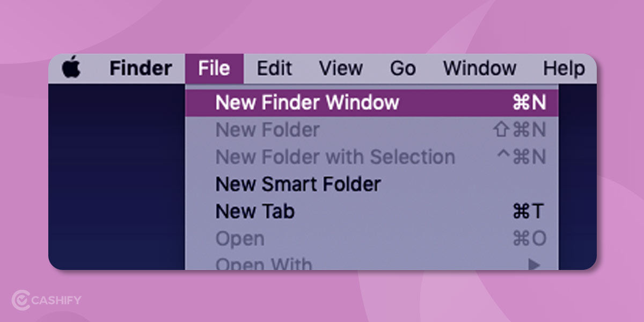Select New Smart Folder
Screen dimensions: 644x322
coord(297,184)
